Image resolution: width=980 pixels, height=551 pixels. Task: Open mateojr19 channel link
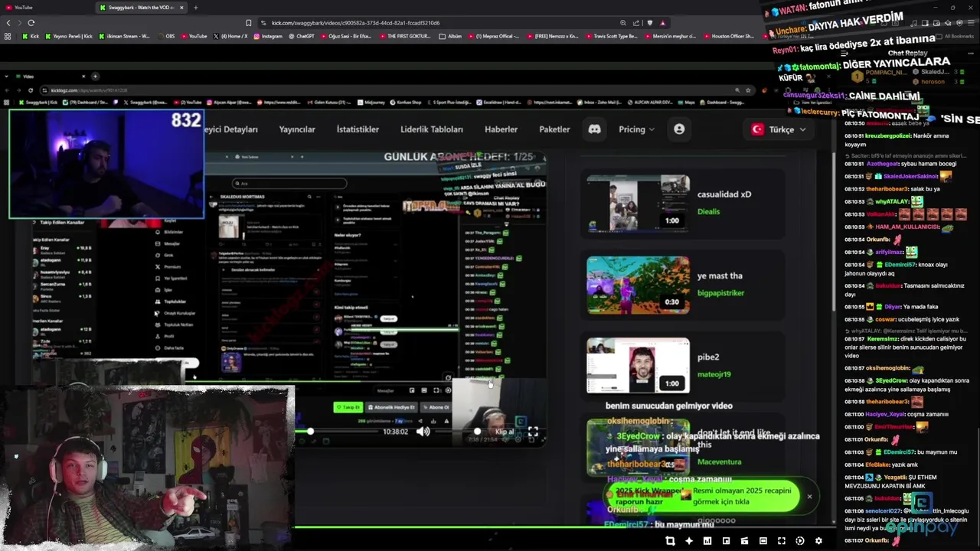click(x=714, y=374)
